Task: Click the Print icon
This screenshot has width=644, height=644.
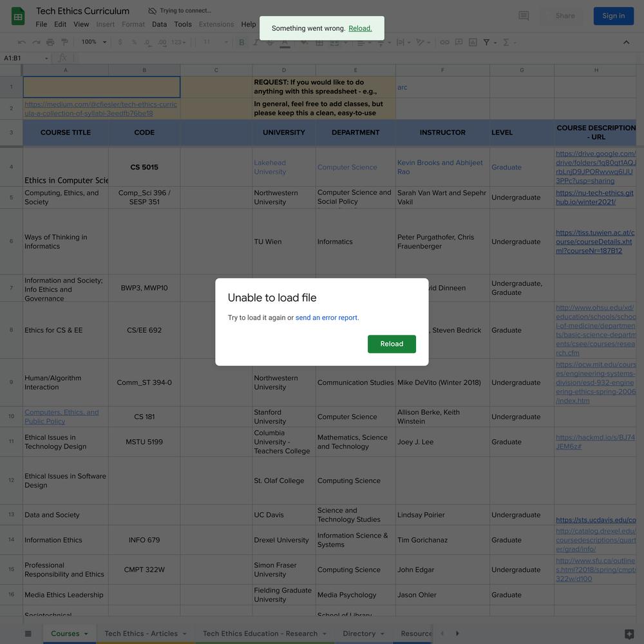Action: pos(50,43)
